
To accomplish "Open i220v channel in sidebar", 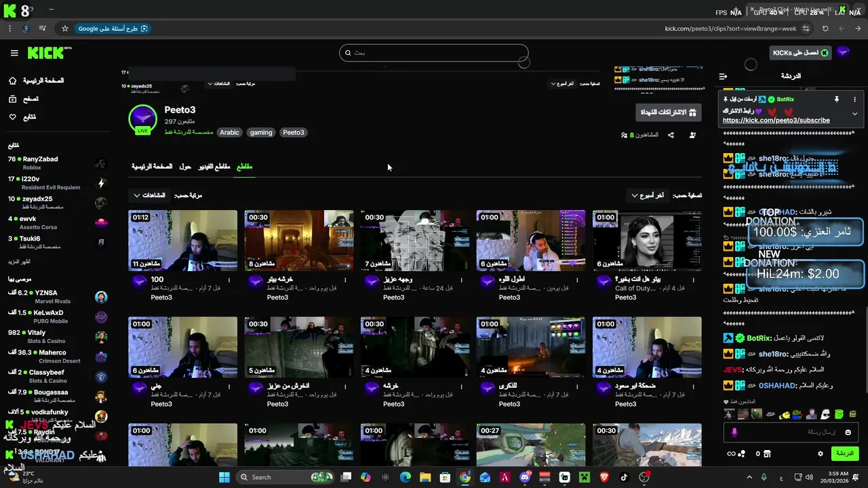I will click(x=58, y=183).
